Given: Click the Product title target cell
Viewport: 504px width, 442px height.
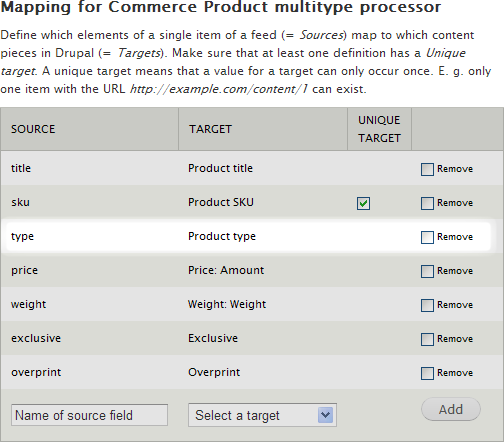Looking at the screenshot, I should (x=220, y=168).
